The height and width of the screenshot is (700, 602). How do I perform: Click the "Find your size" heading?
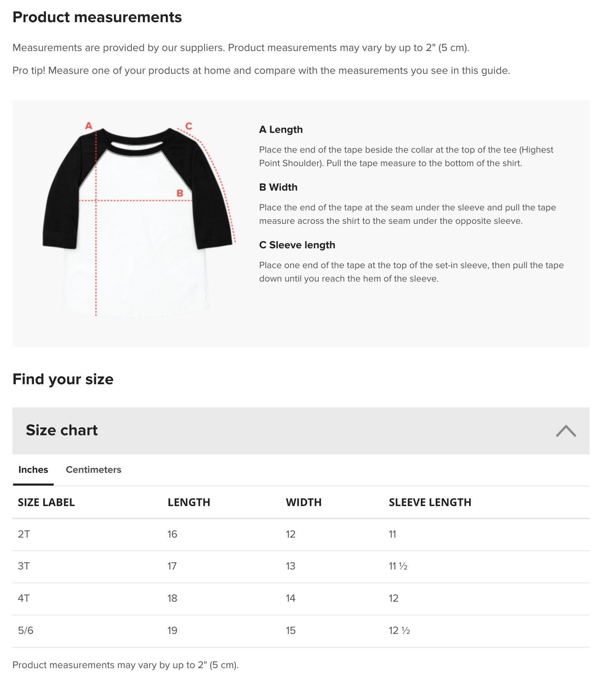(x=63, y=379)
